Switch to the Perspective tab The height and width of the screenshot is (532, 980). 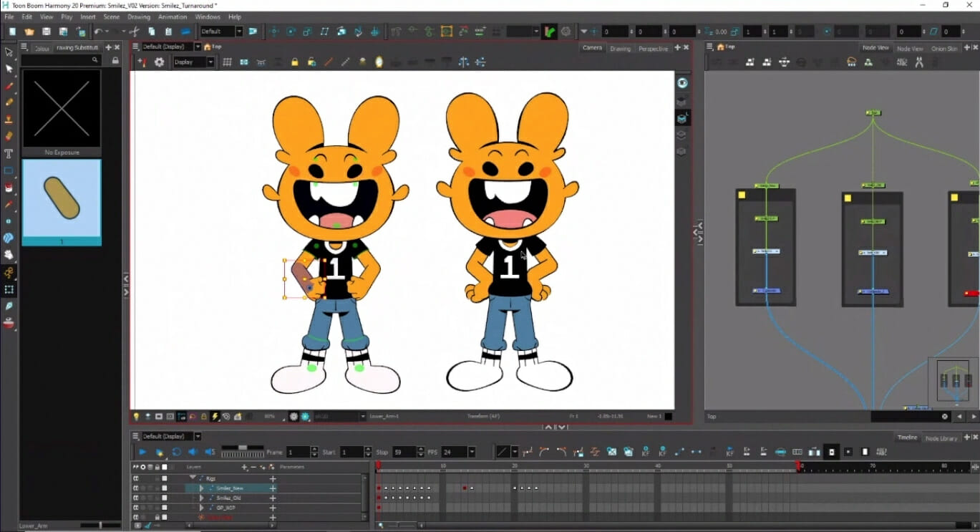652,48
